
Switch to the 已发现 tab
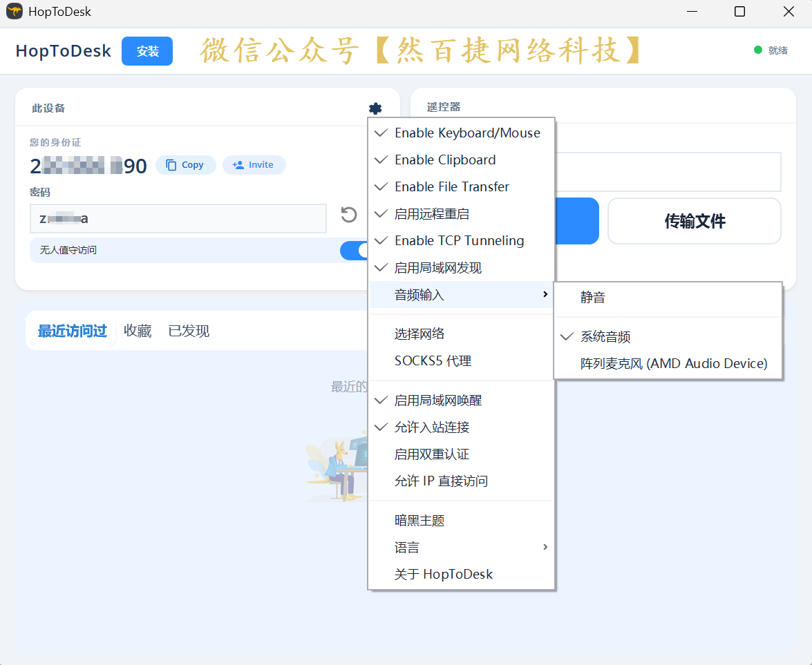(x=189, y=331)
